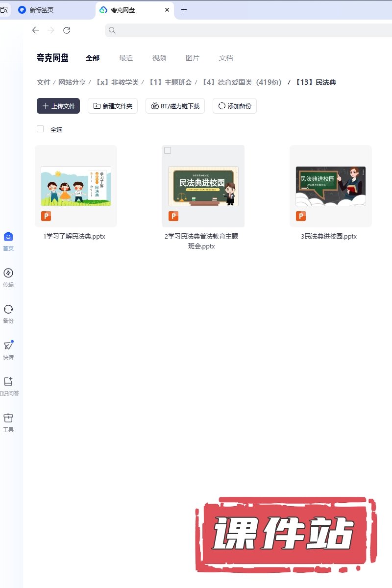The image size is (392, 588).
Task: Navigate to 【1】主题班会 breadcrumb folder
Action: coord(170,82)
